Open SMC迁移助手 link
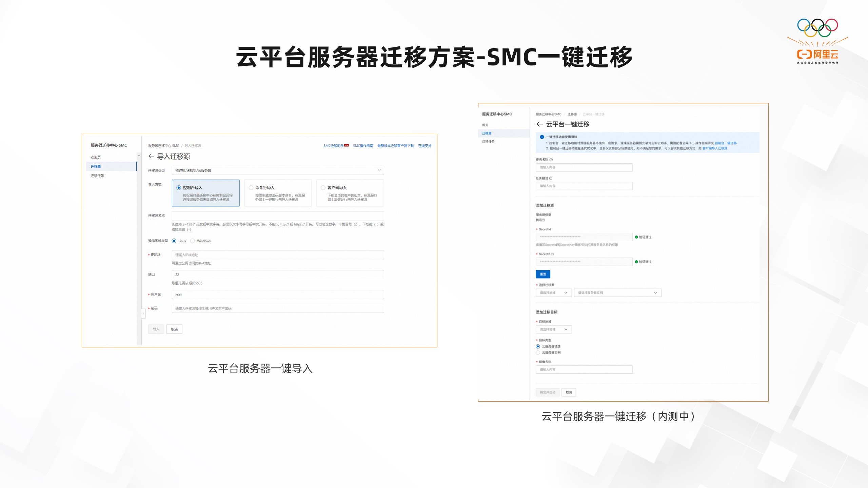Viewport: 868px width, 488px height. pyautogui.click(x=334, y=146)
